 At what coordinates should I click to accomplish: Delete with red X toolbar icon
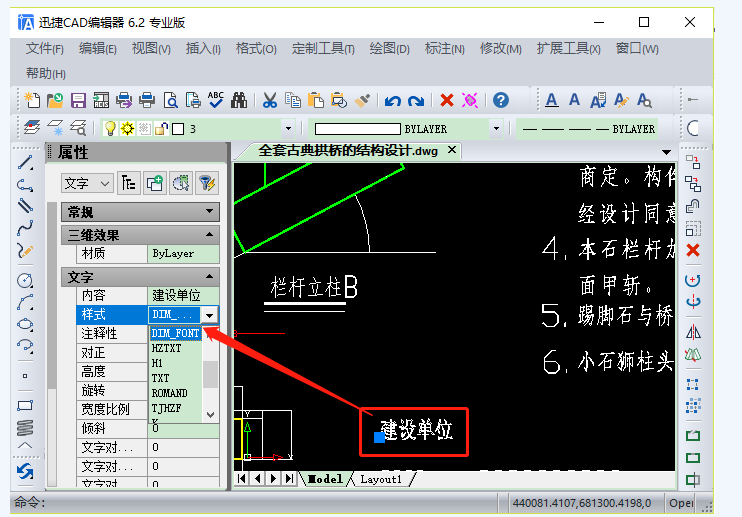pyautogui.click(x=447, y=100)
